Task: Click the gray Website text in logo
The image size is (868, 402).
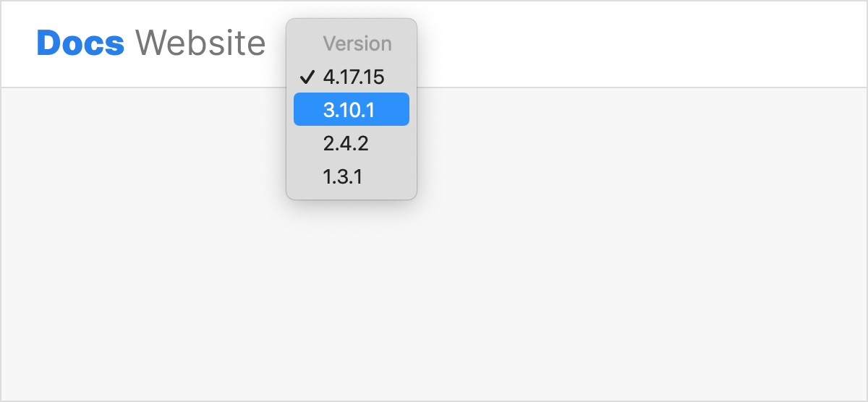Action: click(200, 43)
